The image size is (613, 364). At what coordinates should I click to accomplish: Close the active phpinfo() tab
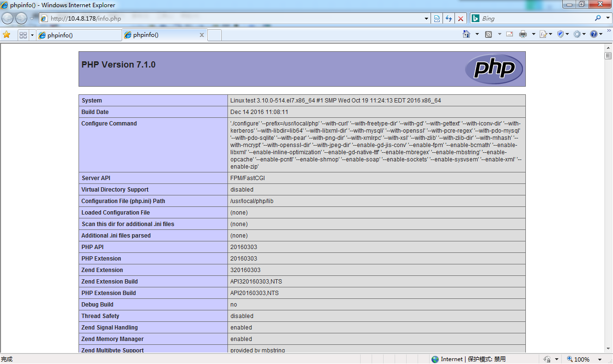click(x=202, y=35)
